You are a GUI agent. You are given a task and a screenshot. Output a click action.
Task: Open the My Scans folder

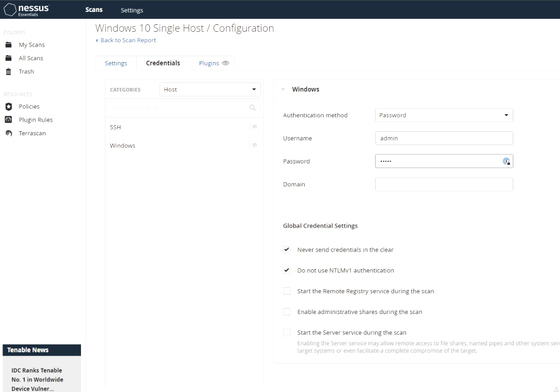(x=31, y=44)
